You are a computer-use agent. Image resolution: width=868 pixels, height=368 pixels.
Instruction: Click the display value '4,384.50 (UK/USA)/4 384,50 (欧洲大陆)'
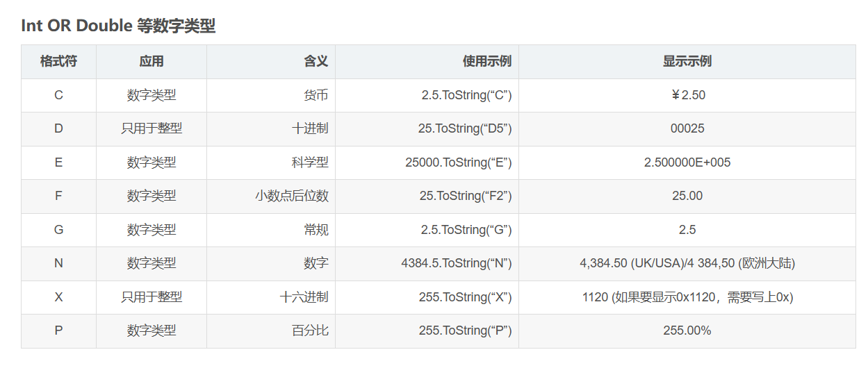[x=687, y=263]
